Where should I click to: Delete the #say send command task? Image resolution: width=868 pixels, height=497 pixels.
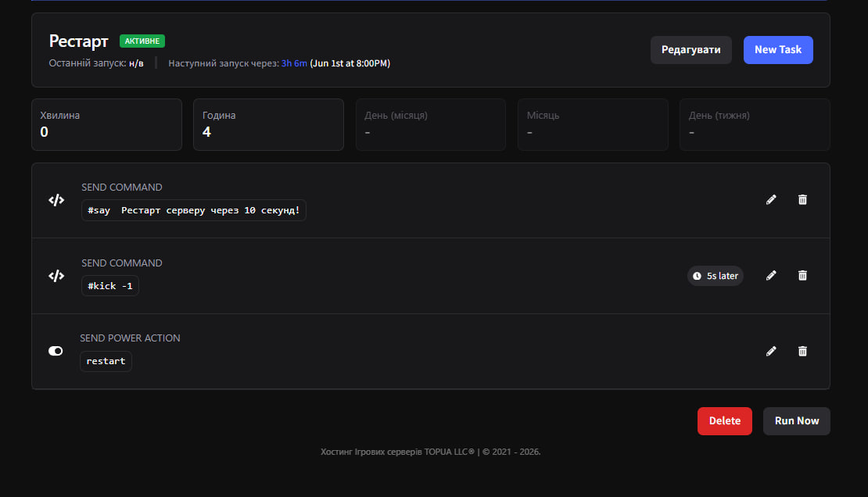pos(802,200)
